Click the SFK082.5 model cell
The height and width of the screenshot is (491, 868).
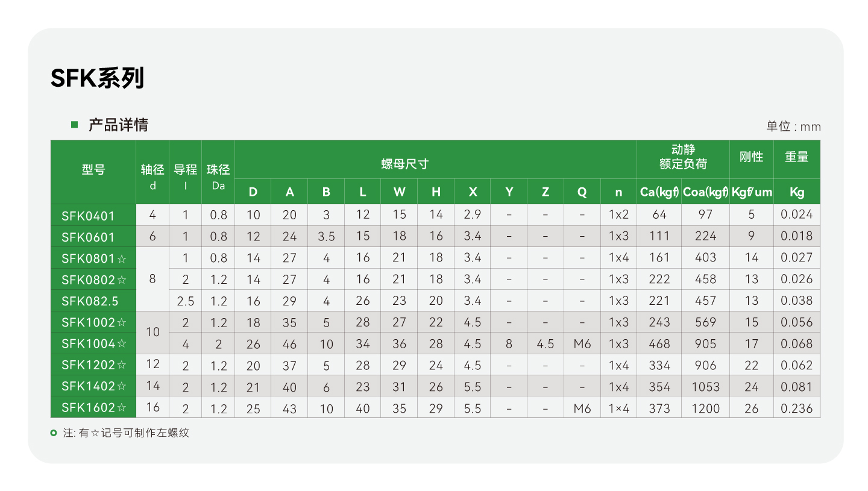tap(90, 301)
